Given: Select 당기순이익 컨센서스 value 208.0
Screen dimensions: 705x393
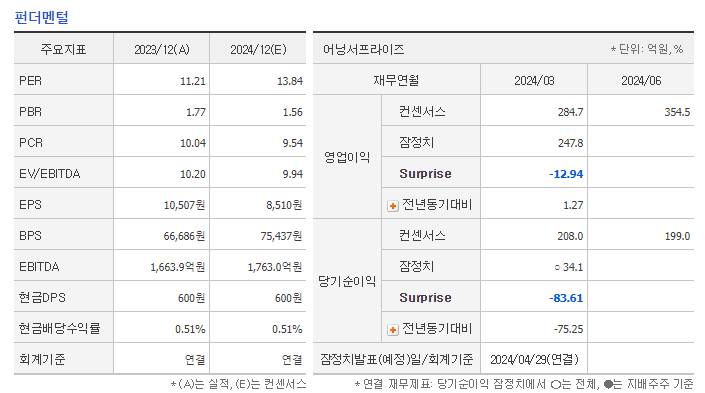Looking at the screenshot, I should pyautogui.click(x=570, y=236).
